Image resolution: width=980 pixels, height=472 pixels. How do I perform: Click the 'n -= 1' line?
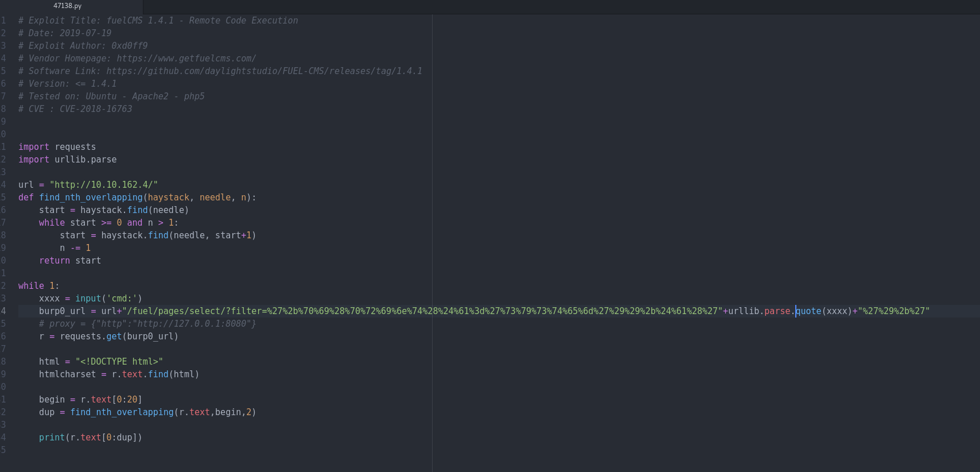click(x=75, y=248)
